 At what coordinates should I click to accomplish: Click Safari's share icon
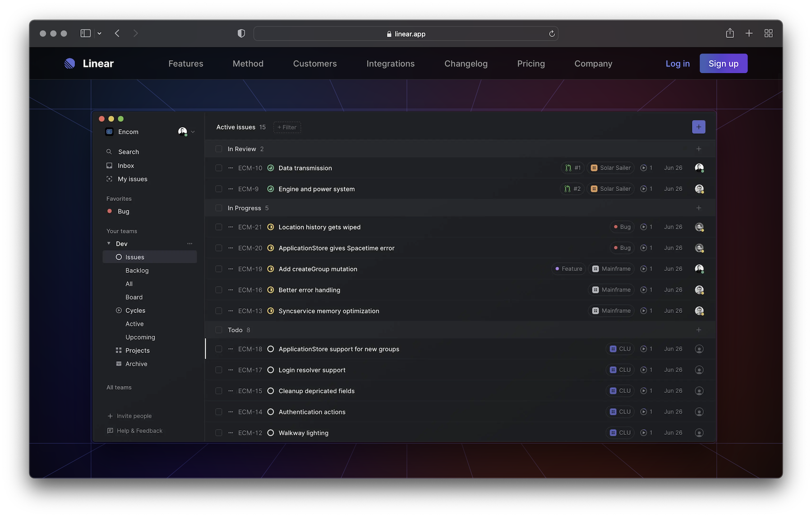click(729, 33)
